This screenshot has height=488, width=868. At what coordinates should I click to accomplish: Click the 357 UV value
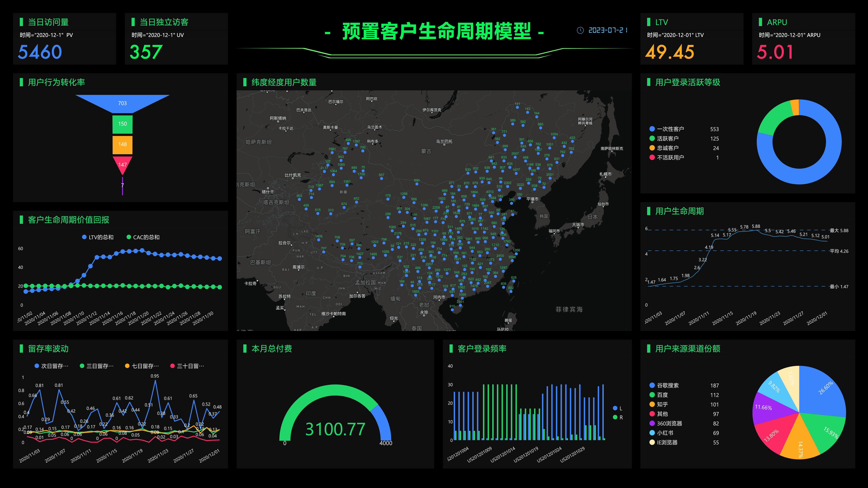[x=146, y=52]
